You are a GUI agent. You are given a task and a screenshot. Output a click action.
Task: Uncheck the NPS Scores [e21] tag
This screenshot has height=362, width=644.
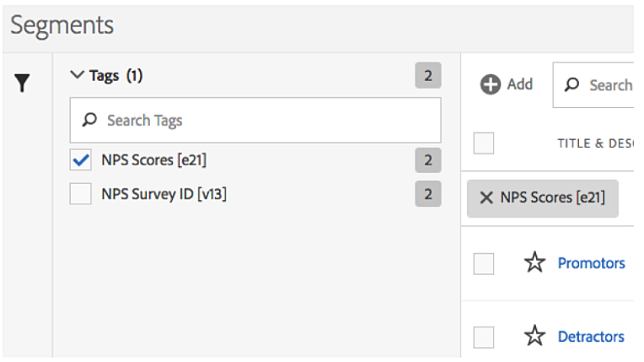pos(81,159)
